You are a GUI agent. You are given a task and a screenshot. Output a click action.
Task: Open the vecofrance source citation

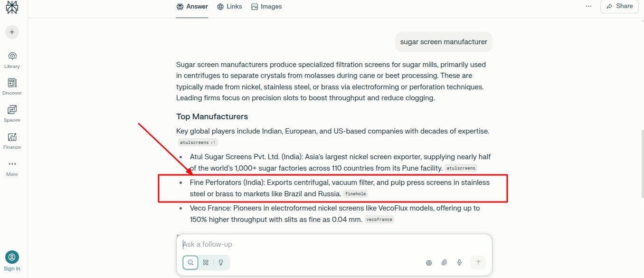point(379,220)
